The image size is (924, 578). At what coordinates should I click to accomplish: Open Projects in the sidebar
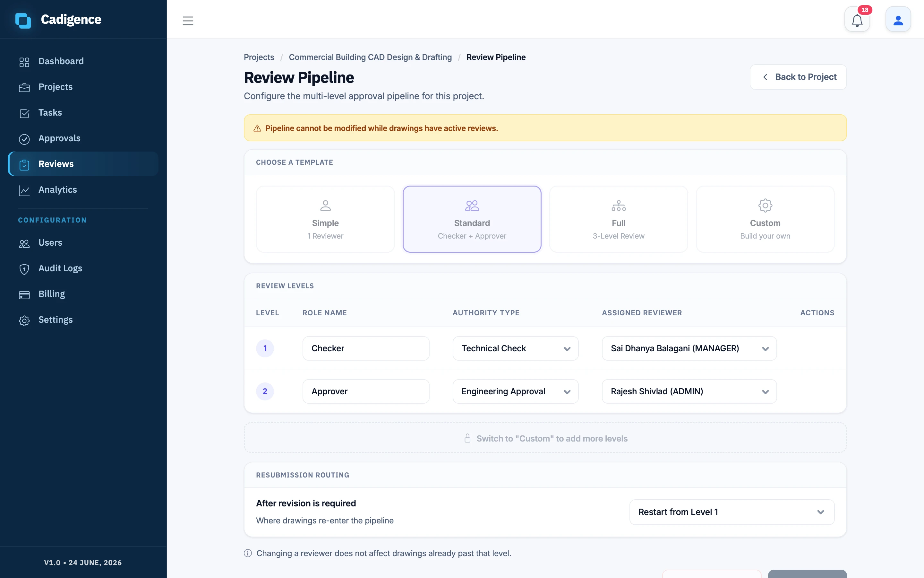click(x=83, y=87)
